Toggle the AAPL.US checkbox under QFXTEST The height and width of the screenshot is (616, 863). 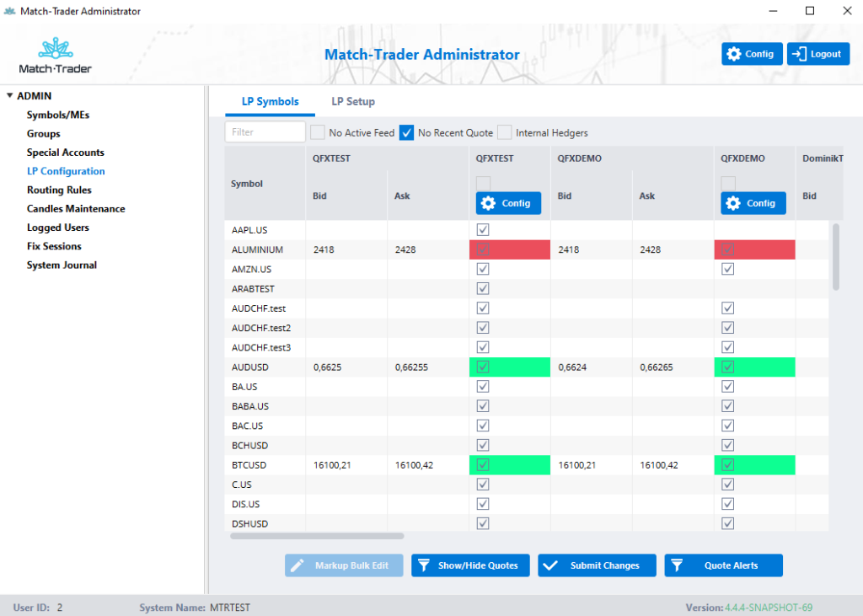(x=483, y=229)
